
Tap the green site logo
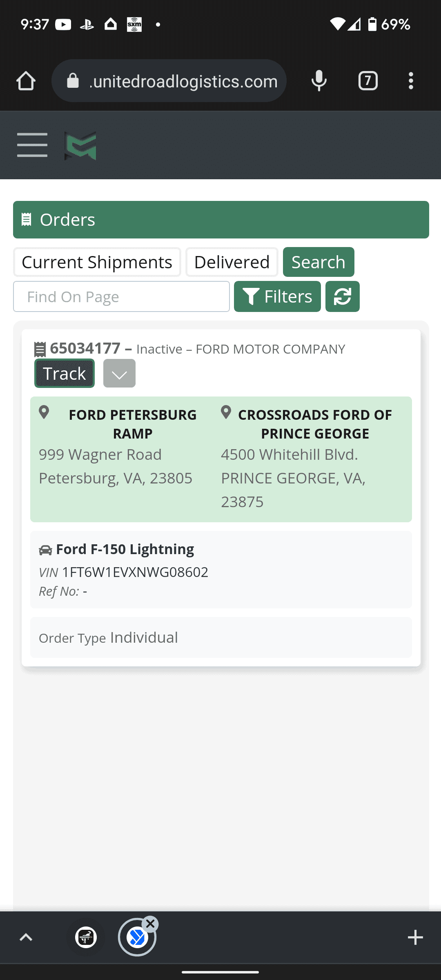[x=80, y=146]
